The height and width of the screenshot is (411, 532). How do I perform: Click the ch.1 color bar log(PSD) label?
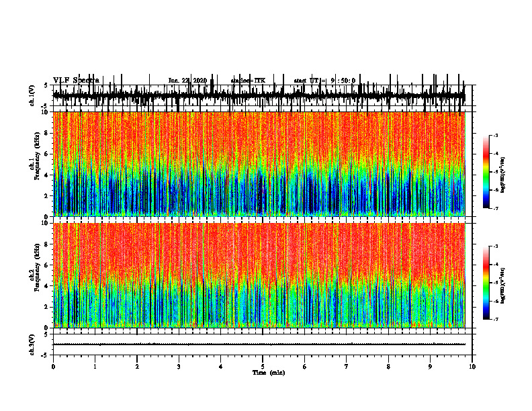(x=503, y=175)
